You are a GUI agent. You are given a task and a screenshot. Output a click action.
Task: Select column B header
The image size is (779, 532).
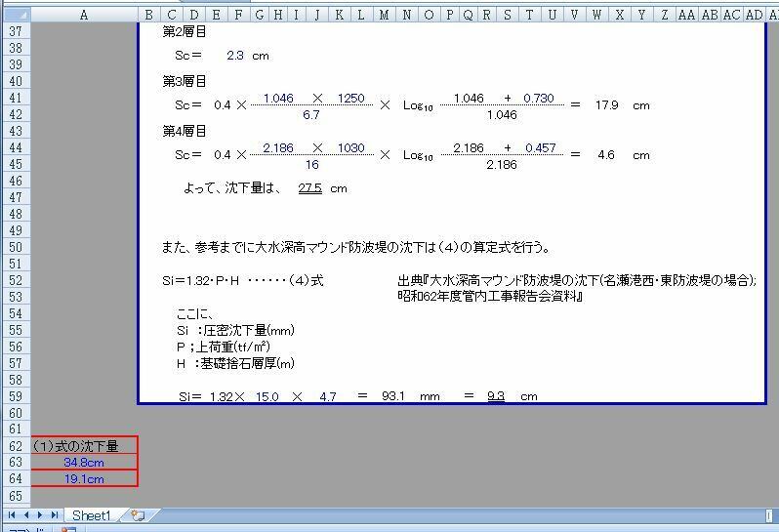tap(148, 15)
